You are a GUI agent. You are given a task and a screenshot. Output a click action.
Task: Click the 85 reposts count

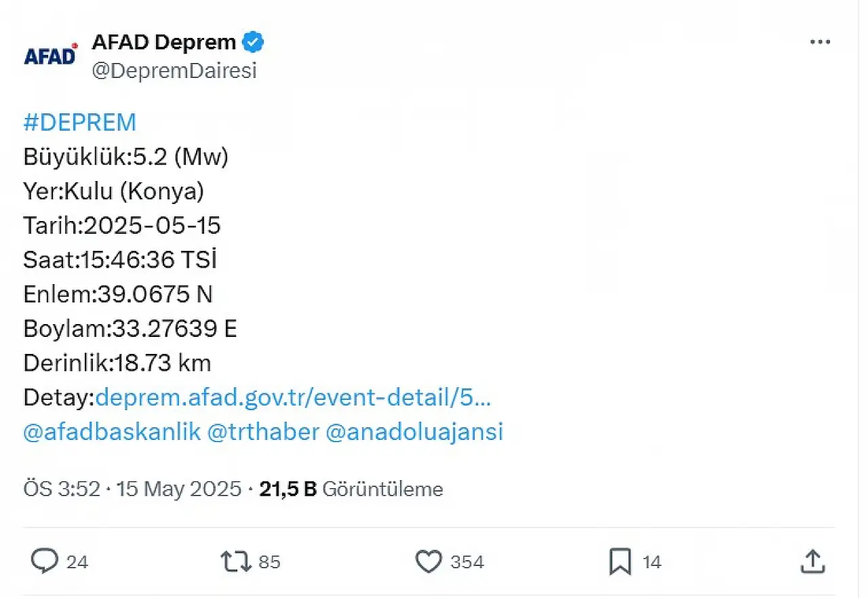[x=269, y=562]
